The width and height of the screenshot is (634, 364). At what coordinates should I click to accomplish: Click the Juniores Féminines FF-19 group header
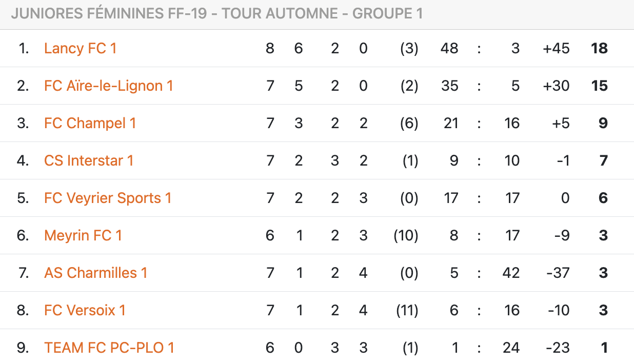click(217, 14)
